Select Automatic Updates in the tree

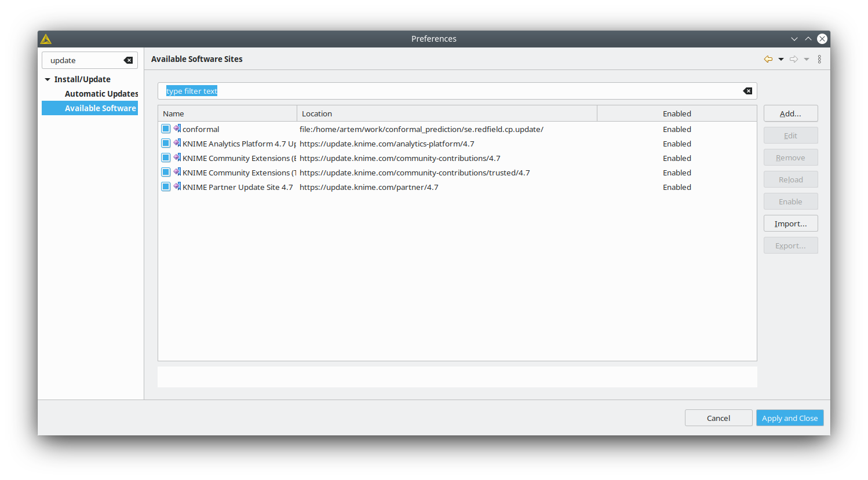point(101,94)
